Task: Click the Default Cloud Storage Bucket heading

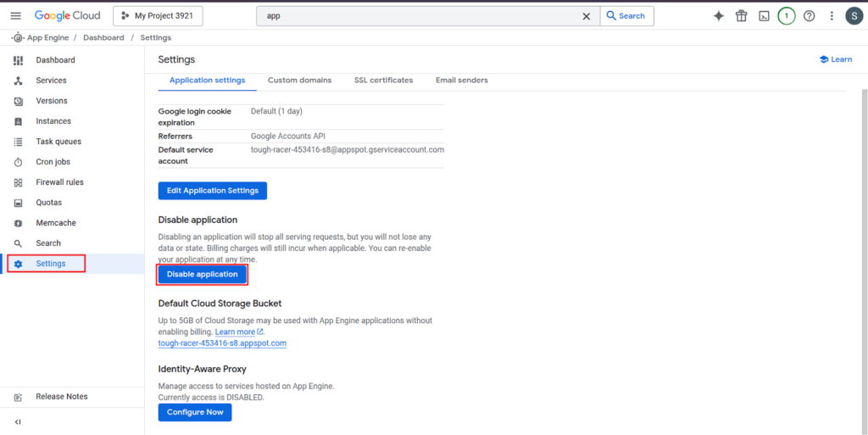Action: [220, 304]
